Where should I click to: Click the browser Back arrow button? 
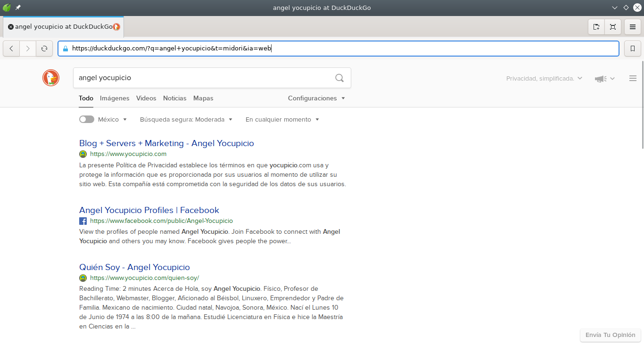point(11,48)
